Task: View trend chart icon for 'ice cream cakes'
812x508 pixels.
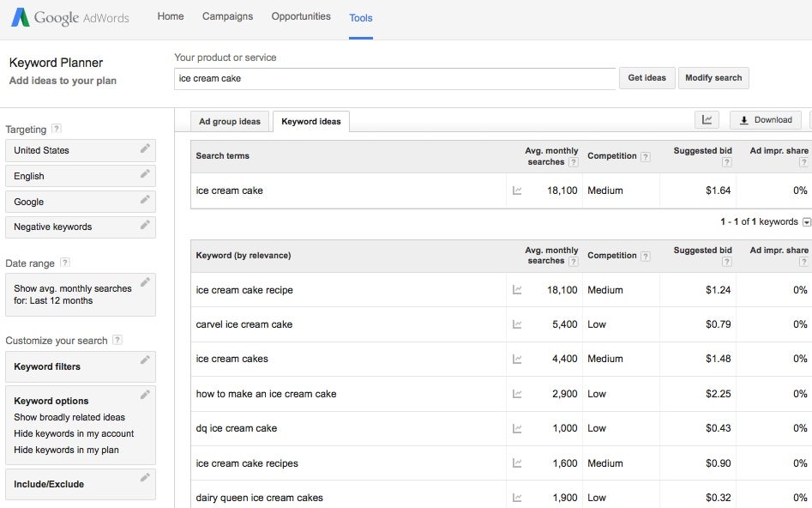Action: pos(517,359)
